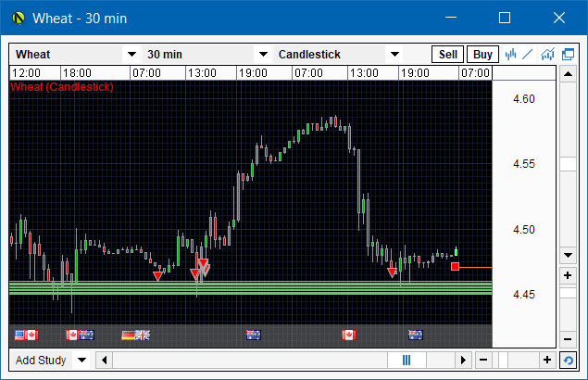588x380 pixels.
Task: Expand the 30 min timeframe dropdown
Action: pos(263,55)
